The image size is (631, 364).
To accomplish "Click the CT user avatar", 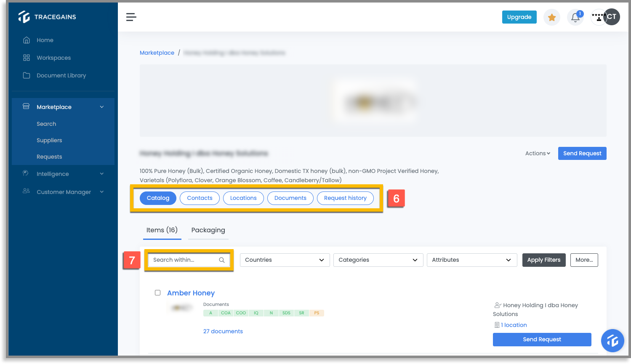I will 611,17.
